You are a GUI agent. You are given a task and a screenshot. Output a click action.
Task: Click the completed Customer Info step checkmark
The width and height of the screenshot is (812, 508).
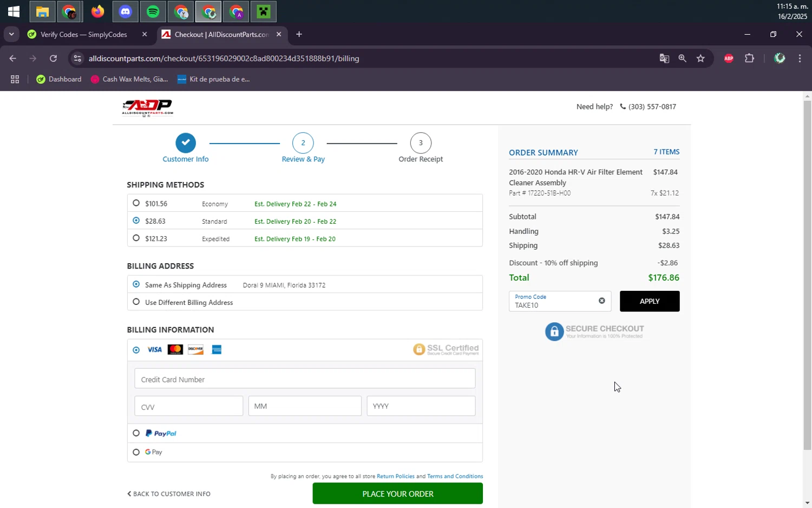coord(186,143)
